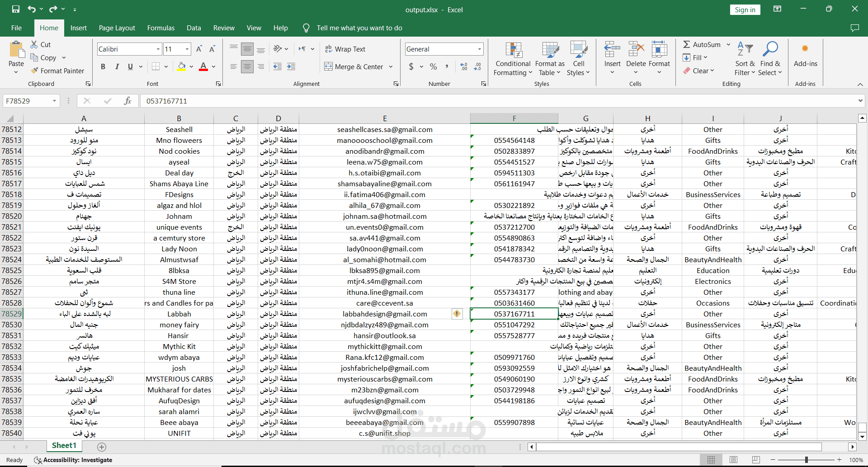The width and height of the screenshot is (868, 467).
Task: Click the Insert Function fx icon
Action: 127,101
